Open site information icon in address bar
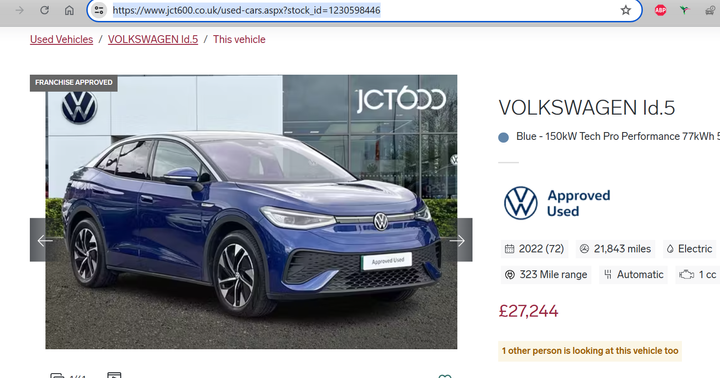Screen dimensions: 720x378 pos(99,10)
